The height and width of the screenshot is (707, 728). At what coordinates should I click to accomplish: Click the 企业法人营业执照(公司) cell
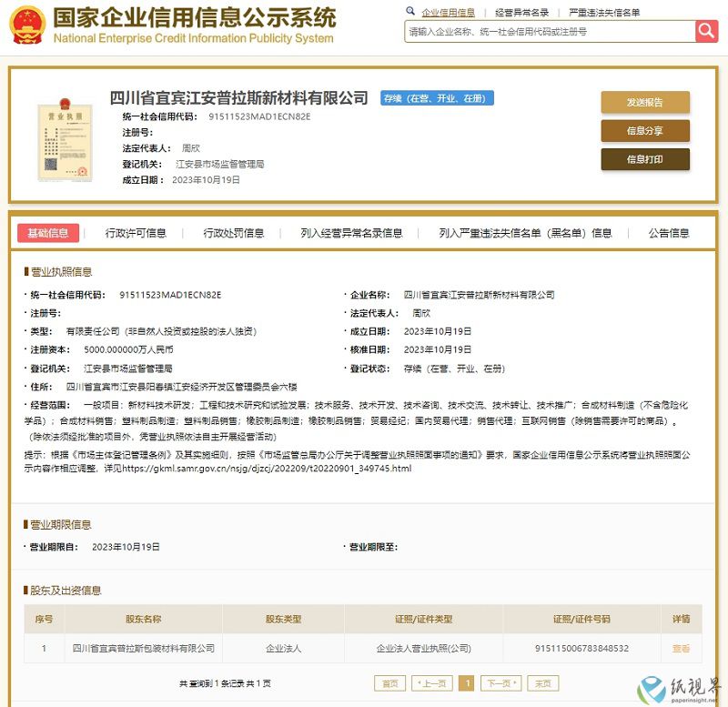coord(423,648)
